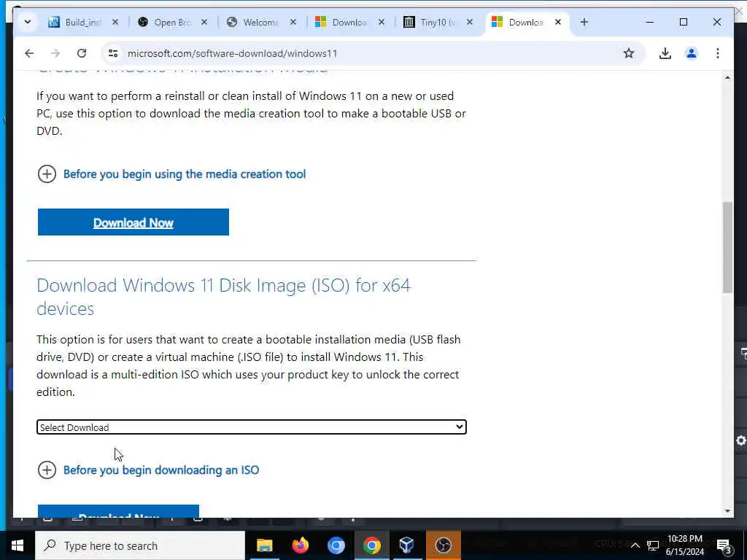Close the Welcome tab
Screen dimensions: 747x560
click(x=293, y=23)
